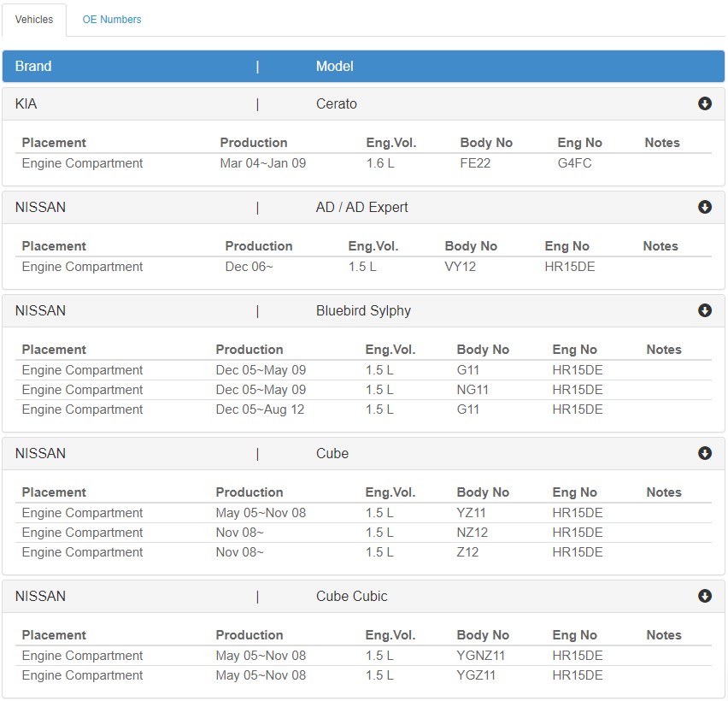Select Engine Compartment in the VY12 row

coord(82,267)
